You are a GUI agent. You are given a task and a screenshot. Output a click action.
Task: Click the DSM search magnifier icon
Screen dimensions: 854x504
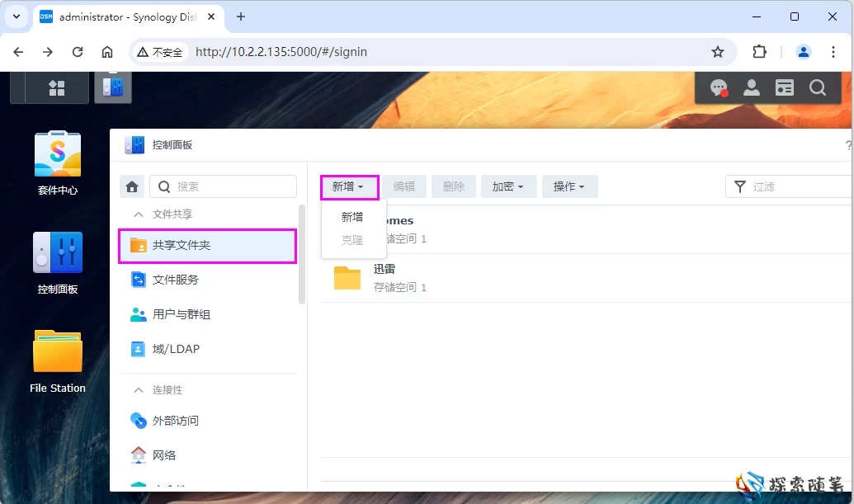click(x=816, y=87)
